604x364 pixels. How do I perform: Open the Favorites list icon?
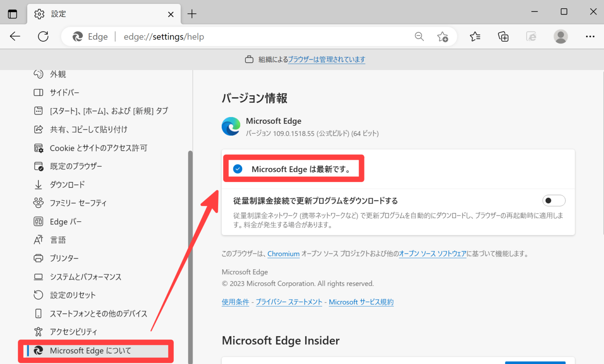coord(475,36)
